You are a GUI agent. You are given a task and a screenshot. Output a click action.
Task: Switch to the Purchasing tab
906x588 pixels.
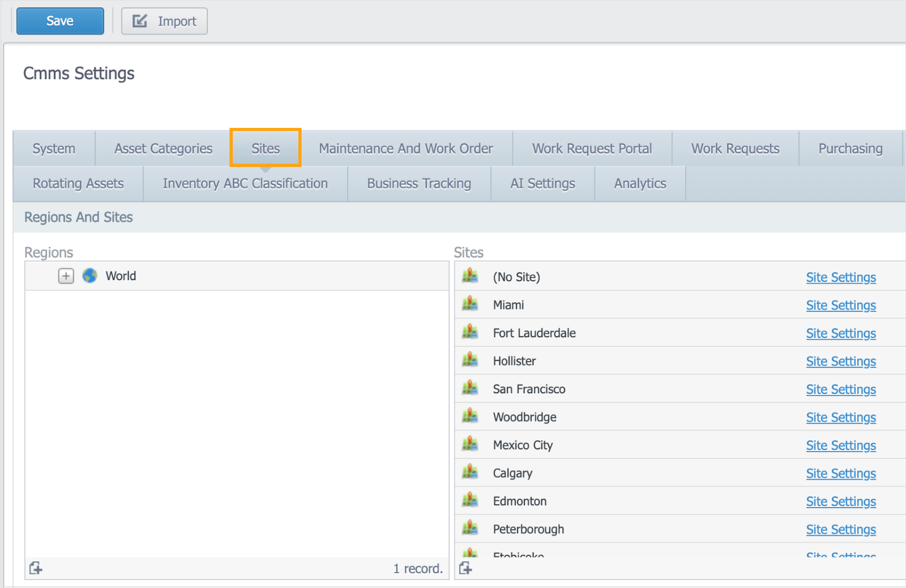click(x=850, y=148)
